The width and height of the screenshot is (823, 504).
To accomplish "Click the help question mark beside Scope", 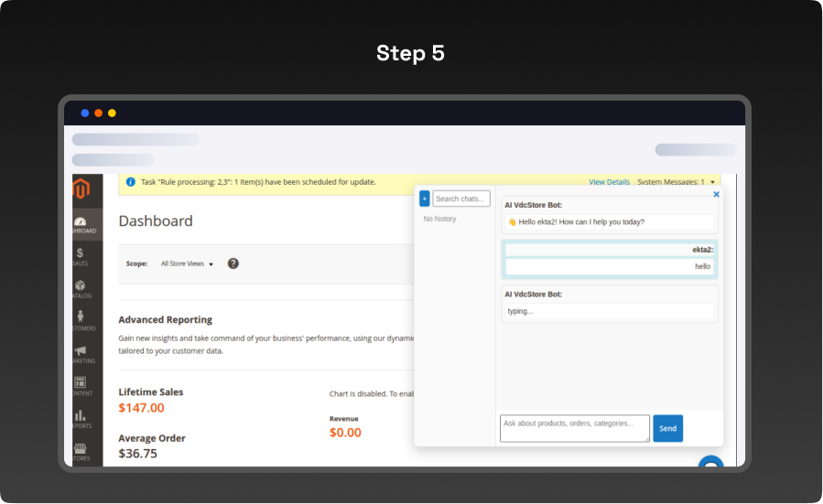I will coord(233,263).
